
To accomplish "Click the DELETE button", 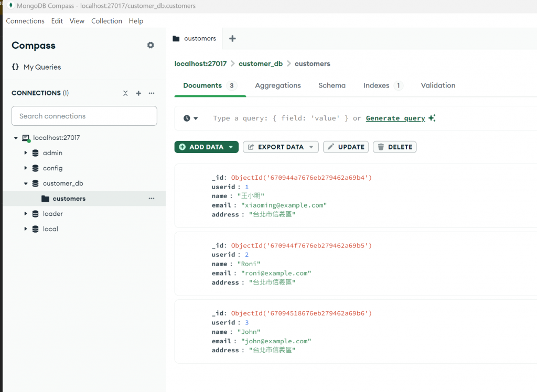I will [x=394, y=147].
